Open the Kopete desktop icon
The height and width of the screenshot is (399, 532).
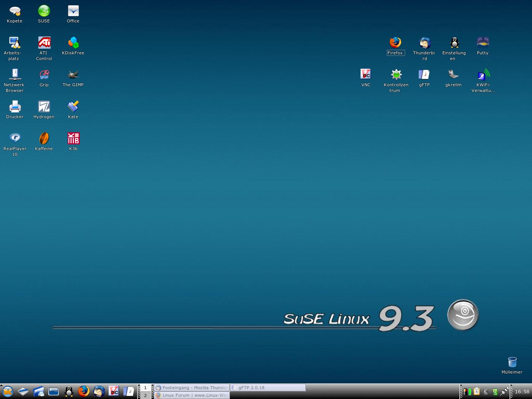pos(14,14)
